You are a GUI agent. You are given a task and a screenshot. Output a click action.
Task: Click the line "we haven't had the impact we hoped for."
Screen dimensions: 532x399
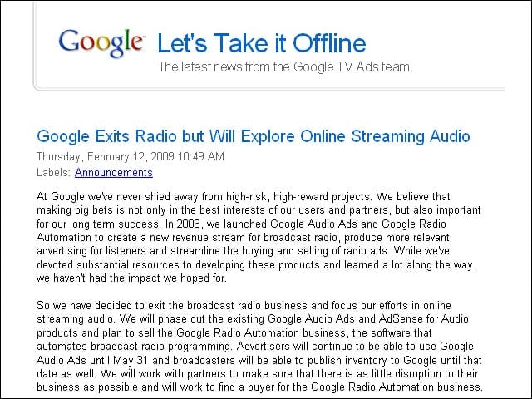[131, 278]
